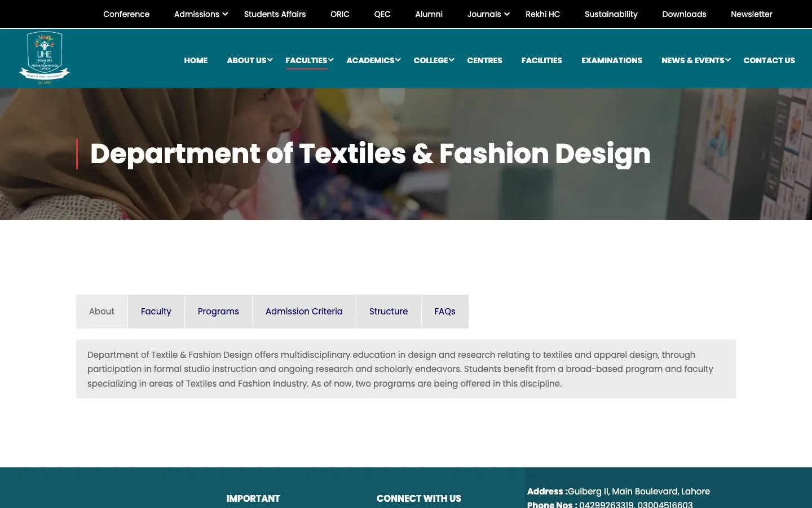Open the Programs tab
Screen dimensions: 812x508
coord(218,312)
